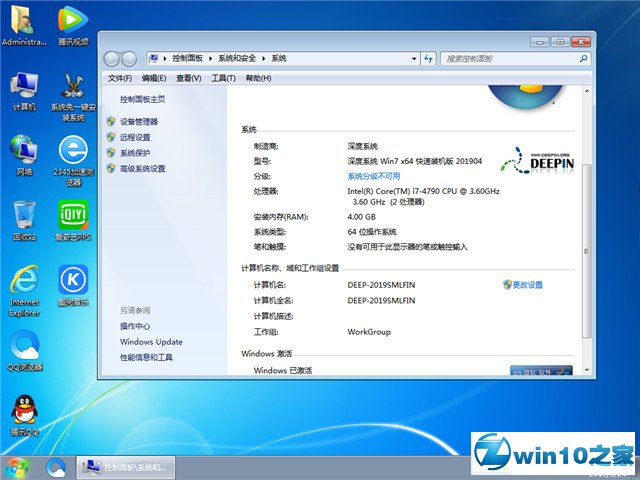Open the 回收站 Recycle Bin icon
This screenshot has height=480, width=640.
pyautogui.click(x=24, y=220)
